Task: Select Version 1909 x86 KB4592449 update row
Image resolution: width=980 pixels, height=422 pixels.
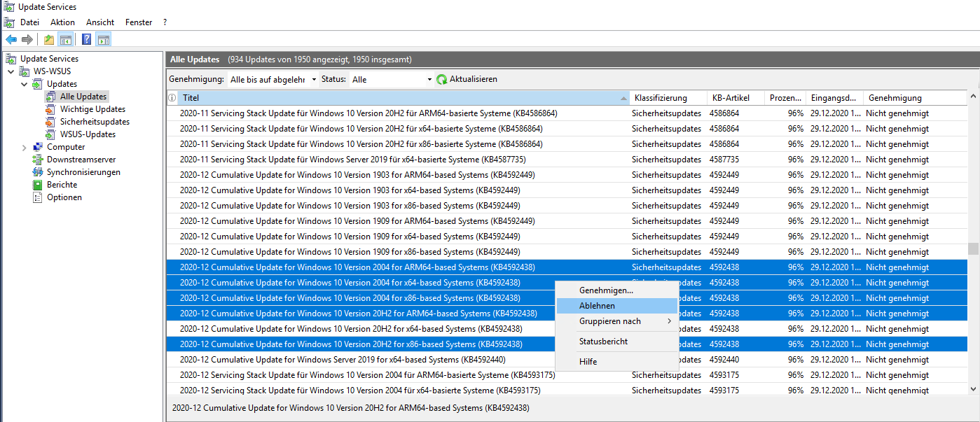Action: 567,252
